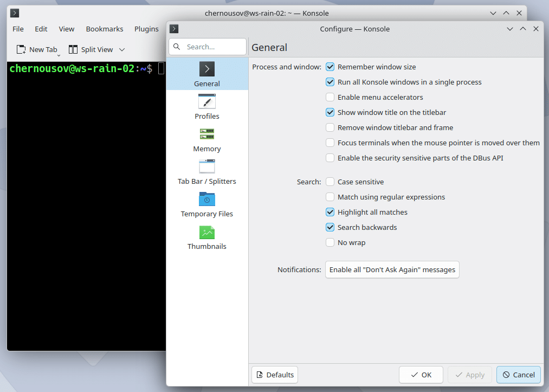
Task: Close the main Konsole window
Action: click(x=519, y=14)
